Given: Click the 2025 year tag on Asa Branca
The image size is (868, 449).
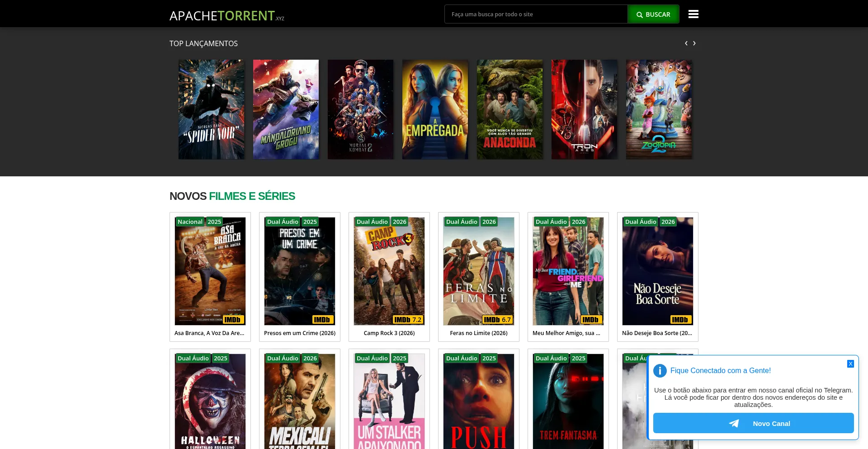Looking at the screenshot, I should point(214,222).
